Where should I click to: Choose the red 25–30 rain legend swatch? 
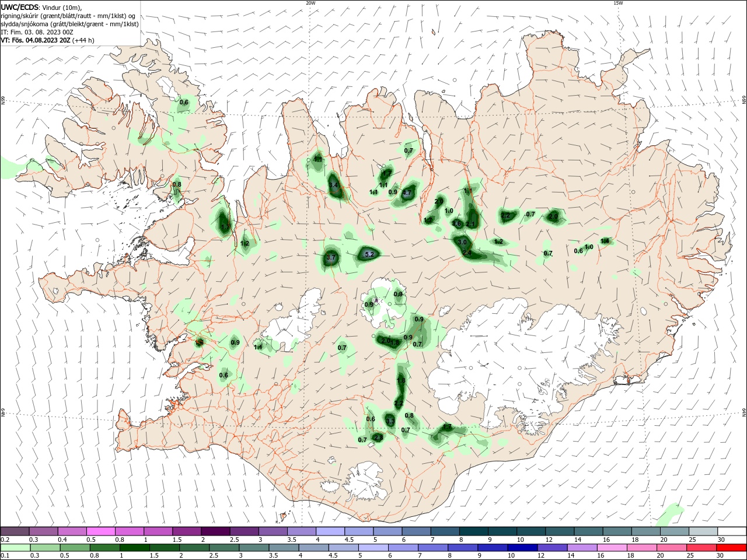coord(701,547)
